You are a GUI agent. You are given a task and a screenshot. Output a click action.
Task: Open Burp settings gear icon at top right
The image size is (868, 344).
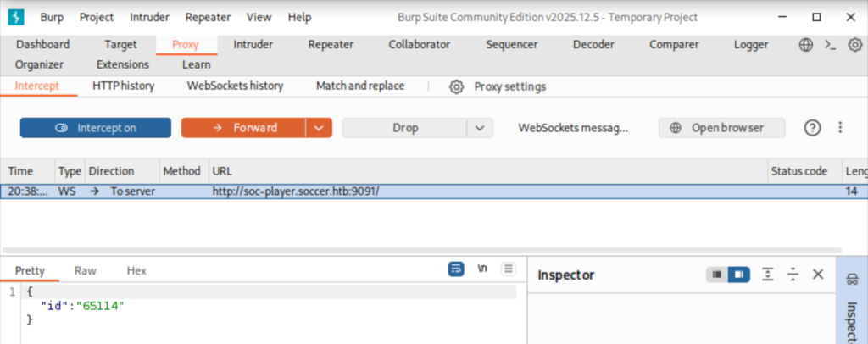point(855,45)
